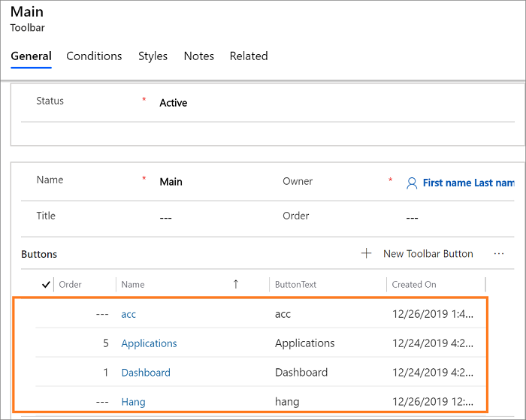Screen dimensions: 526x420
Task: Click the acc row created date 12/26/2019 1:4...
Action: pos(433,314)
